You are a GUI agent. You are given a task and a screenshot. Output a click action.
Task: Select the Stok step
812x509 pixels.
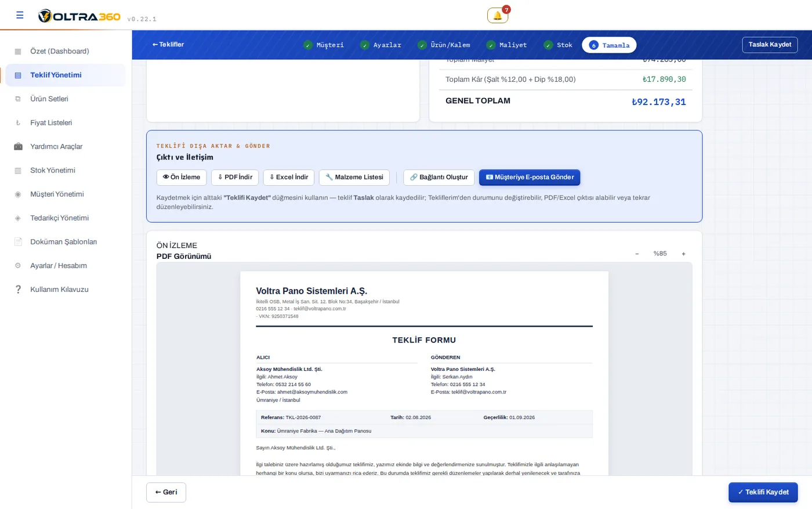pyautogui.click(x=558, y=45)
